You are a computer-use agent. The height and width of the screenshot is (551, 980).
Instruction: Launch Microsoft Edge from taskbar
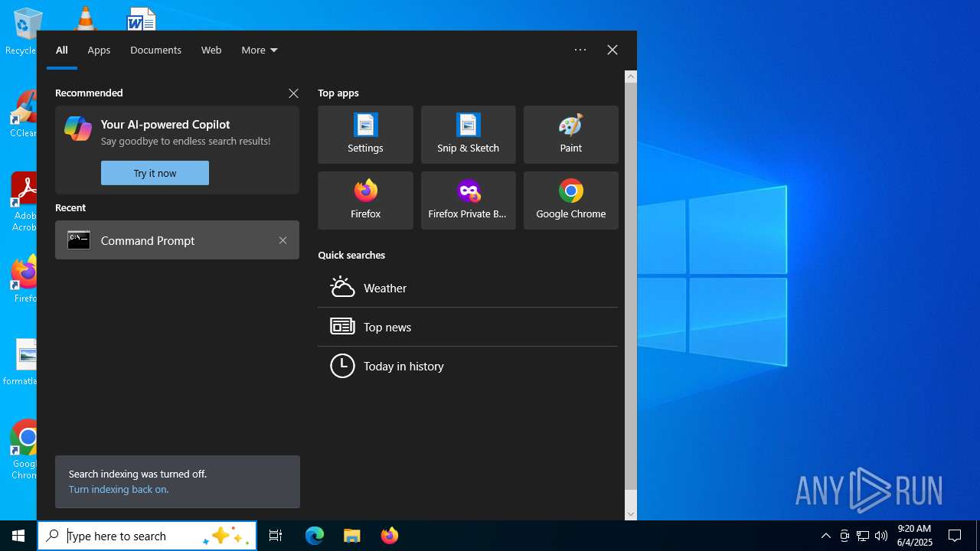click(x=315, y=536)
